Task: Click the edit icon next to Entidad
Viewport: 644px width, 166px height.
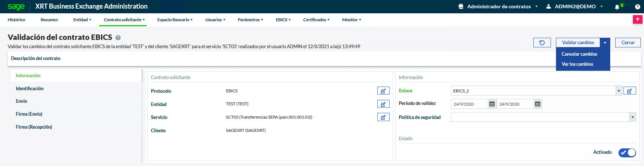Action: pos(383,104)
